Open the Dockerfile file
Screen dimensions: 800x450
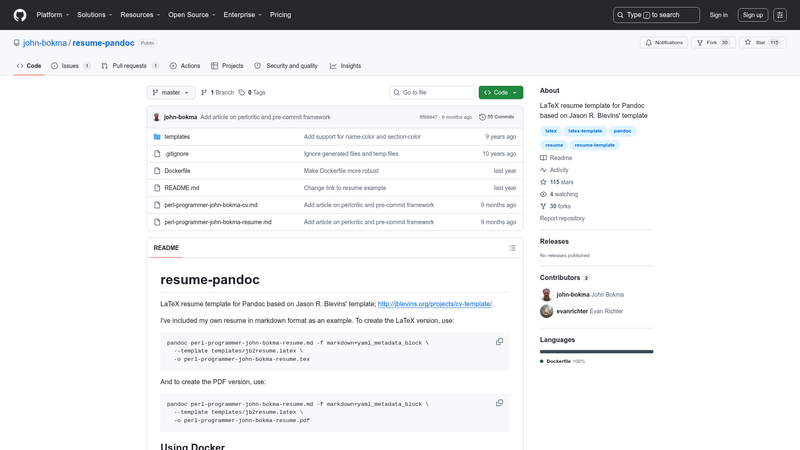[178, 171]
